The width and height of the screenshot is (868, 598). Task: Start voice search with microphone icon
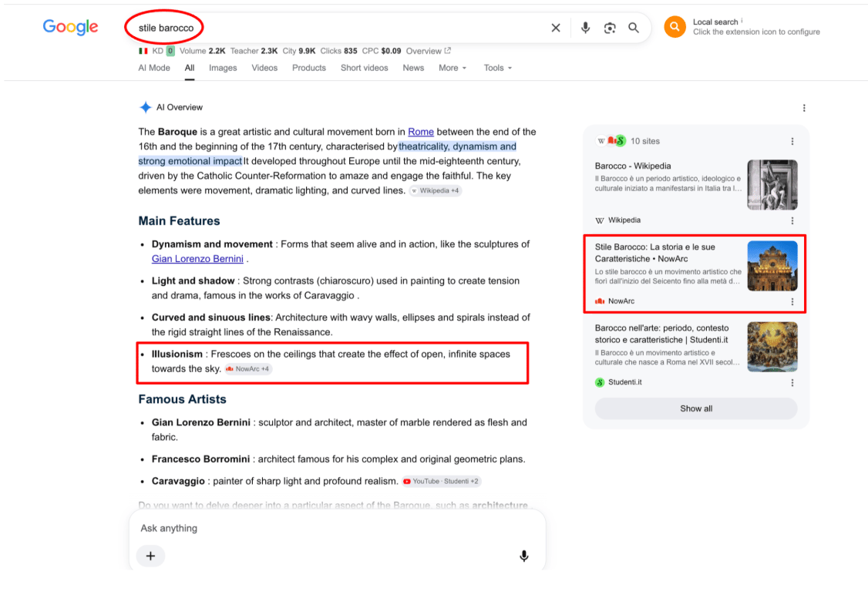click(x=585, y=28)
